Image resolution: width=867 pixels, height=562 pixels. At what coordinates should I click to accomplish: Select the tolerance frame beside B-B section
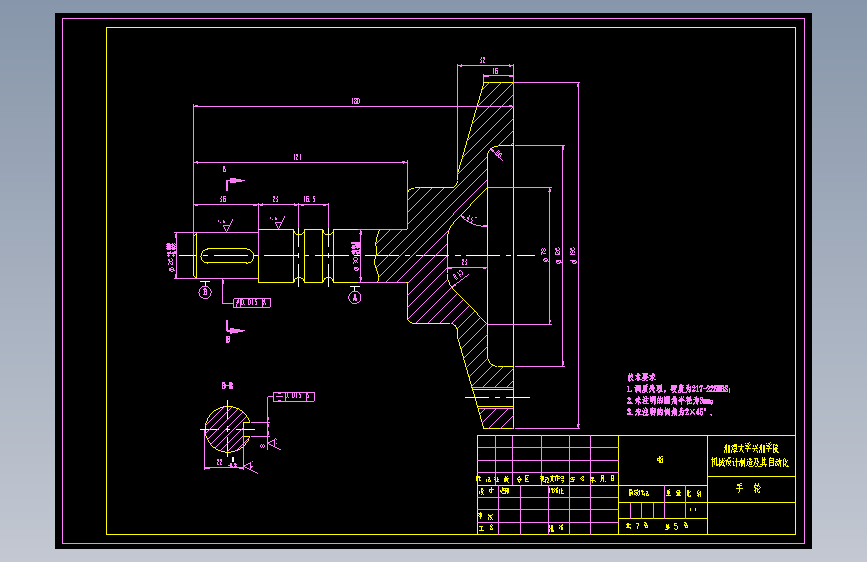(294, 397)
